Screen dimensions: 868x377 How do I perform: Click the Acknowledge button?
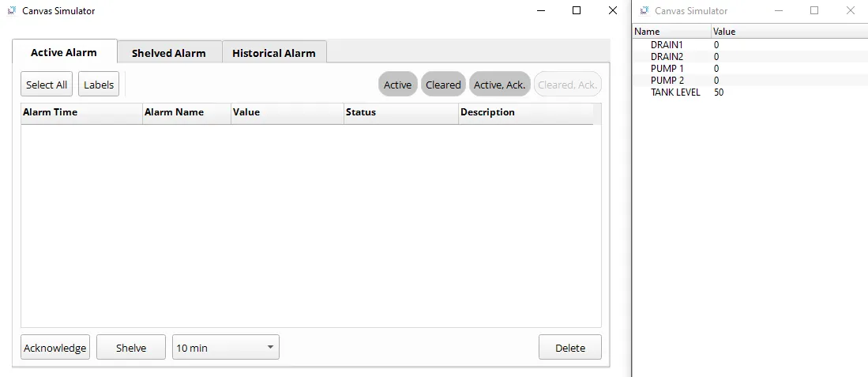click(55, 347)
